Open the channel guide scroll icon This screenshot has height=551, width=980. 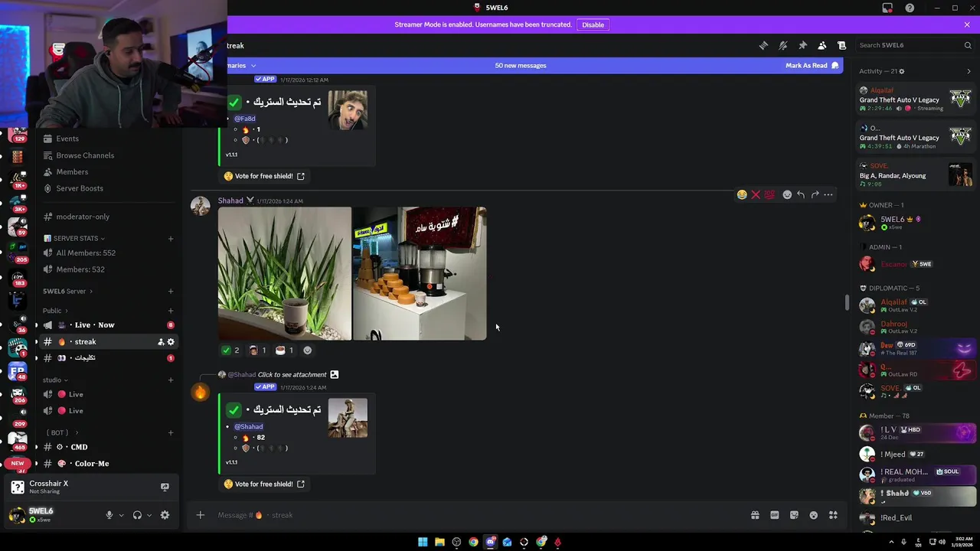pos(841,45)
